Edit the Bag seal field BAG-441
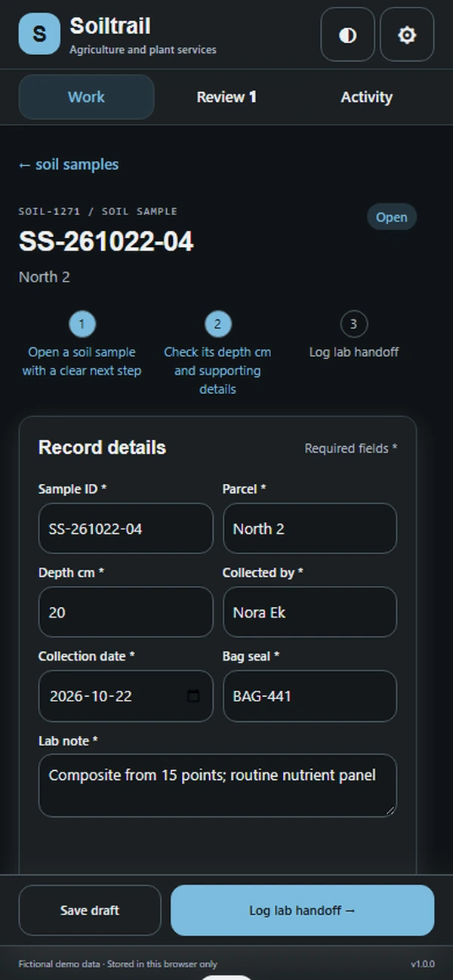 click(x=310, y=696)
